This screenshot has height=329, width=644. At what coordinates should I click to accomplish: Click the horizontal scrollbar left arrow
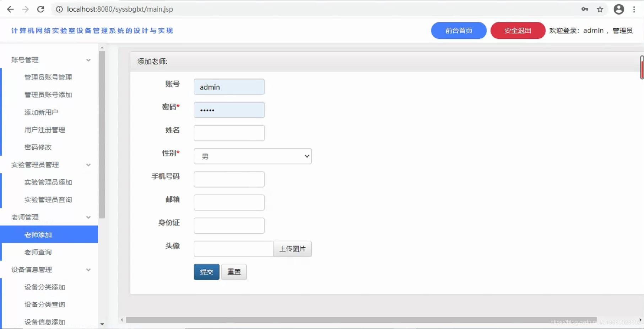click(x=122, y=320)
